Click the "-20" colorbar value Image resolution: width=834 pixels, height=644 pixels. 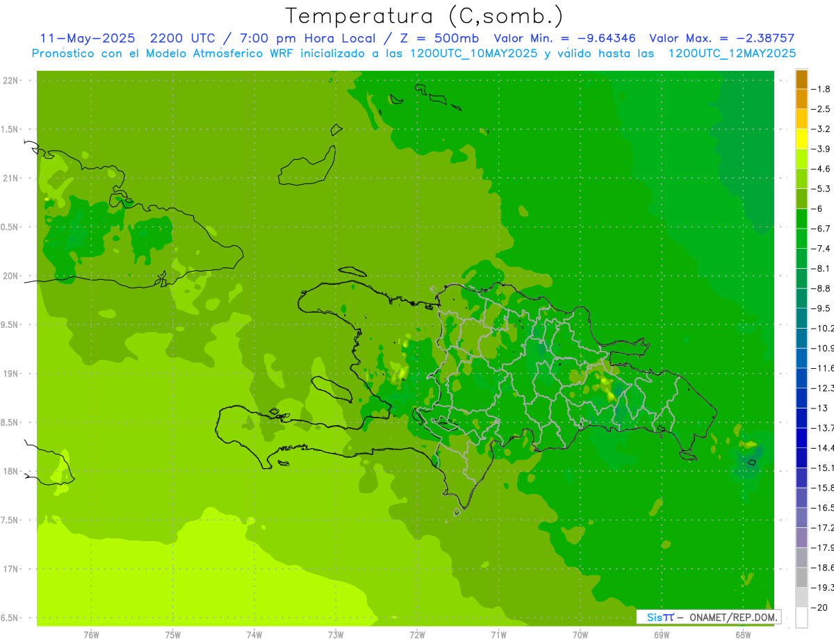819,607
